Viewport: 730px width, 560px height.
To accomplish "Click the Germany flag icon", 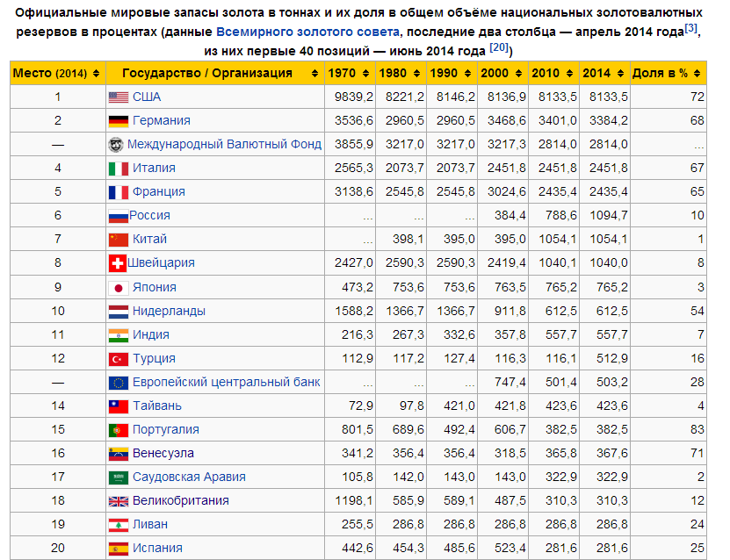I will 118,120.
